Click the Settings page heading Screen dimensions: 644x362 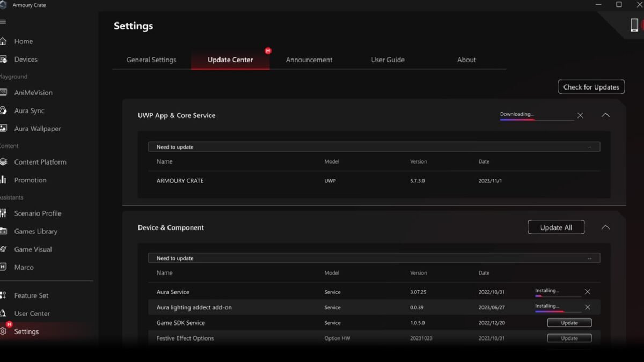point(133,26)
